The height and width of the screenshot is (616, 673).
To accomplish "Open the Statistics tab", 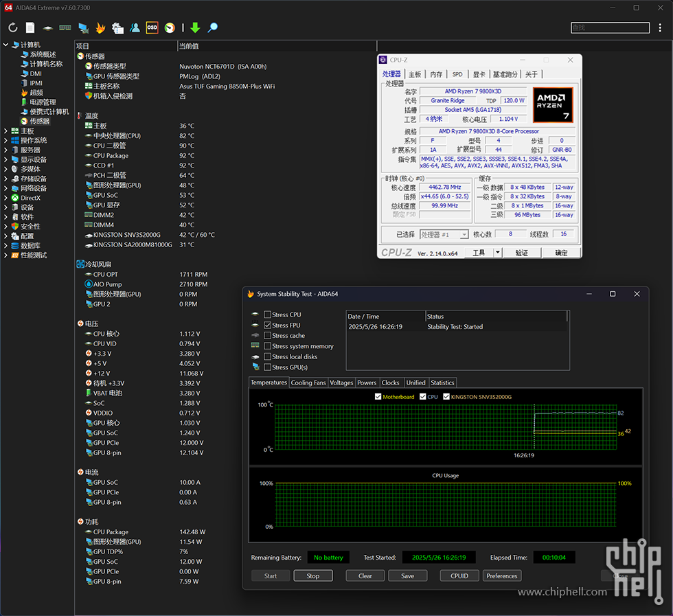I will tap(442, 383).
